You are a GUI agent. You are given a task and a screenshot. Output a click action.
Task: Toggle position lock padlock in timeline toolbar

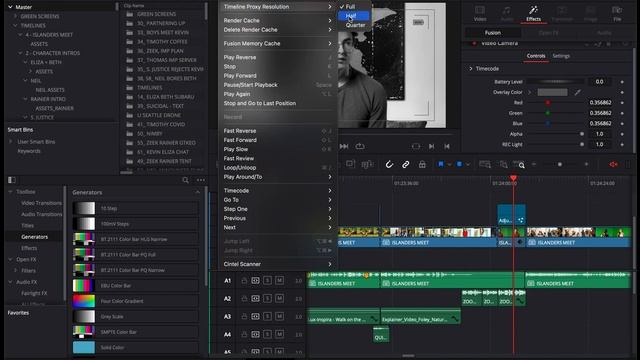[422, 164]
